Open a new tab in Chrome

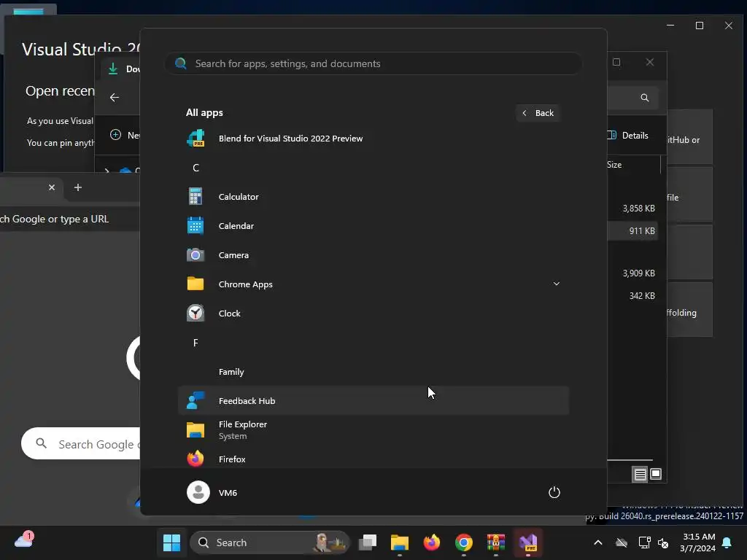78,187
